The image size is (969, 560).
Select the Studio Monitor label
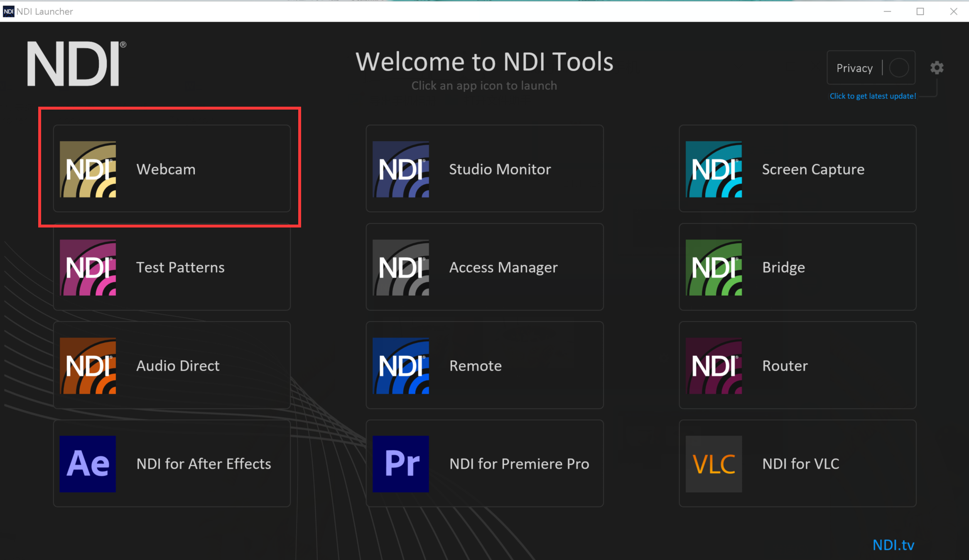(500, 169)
